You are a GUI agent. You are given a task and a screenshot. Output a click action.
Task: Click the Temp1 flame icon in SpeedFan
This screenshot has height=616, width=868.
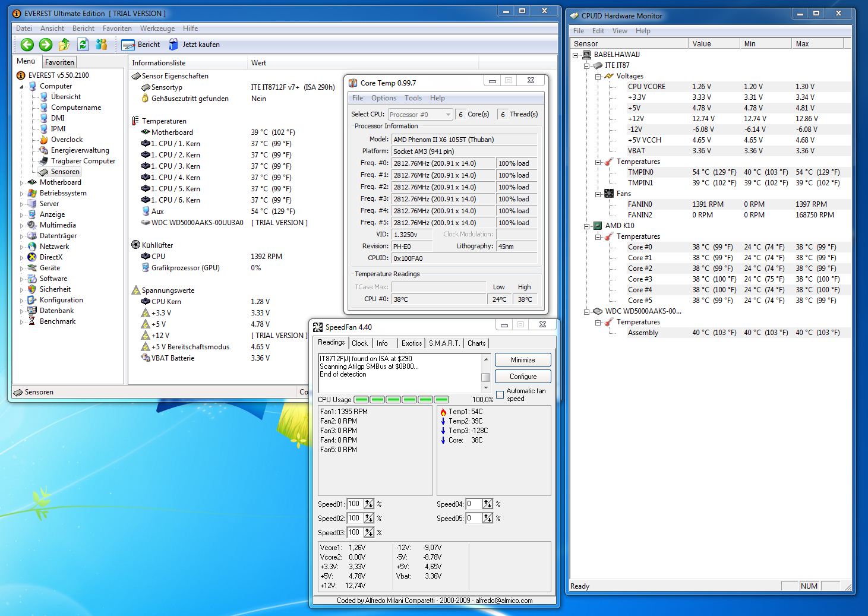click(x=443, y=412)
